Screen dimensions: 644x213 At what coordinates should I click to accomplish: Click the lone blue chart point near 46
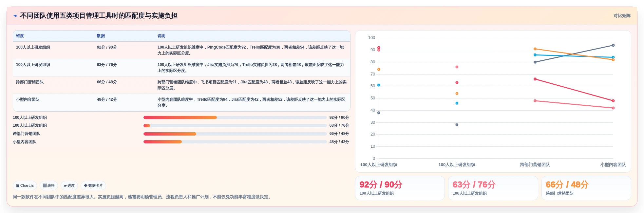pos(457,103)
